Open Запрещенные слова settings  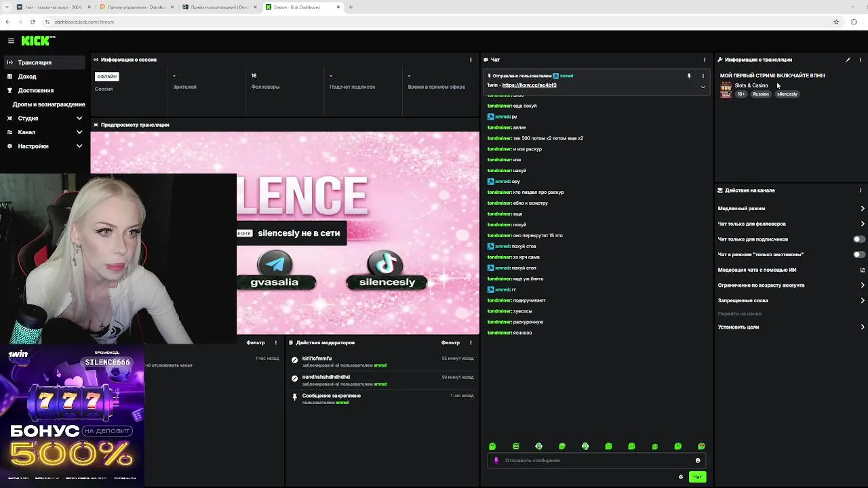pyautogui.click(x=791, y=300)
